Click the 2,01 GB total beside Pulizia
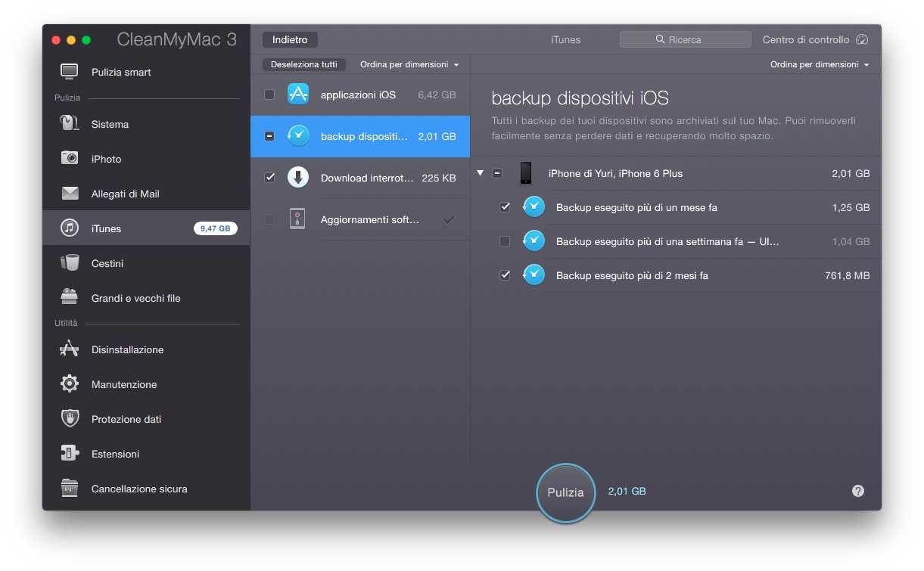This screenshot has width=924, height=571. coord(627,492)
